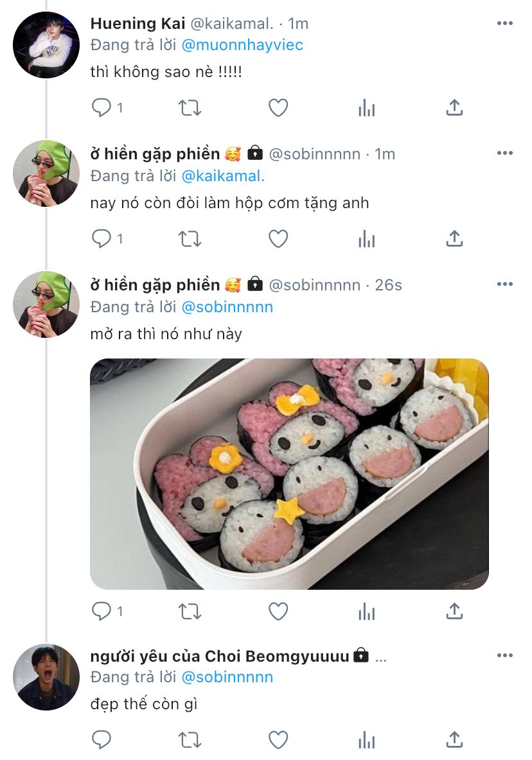The width and height of the screenshot is (532, 760).
Task: Open more menu on Choi Beomgyuuuu fan tweet
Action: click(505, 655)
